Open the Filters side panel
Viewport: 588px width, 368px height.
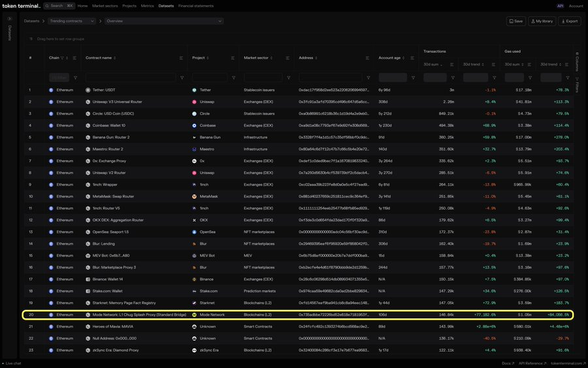click(577, 85)
